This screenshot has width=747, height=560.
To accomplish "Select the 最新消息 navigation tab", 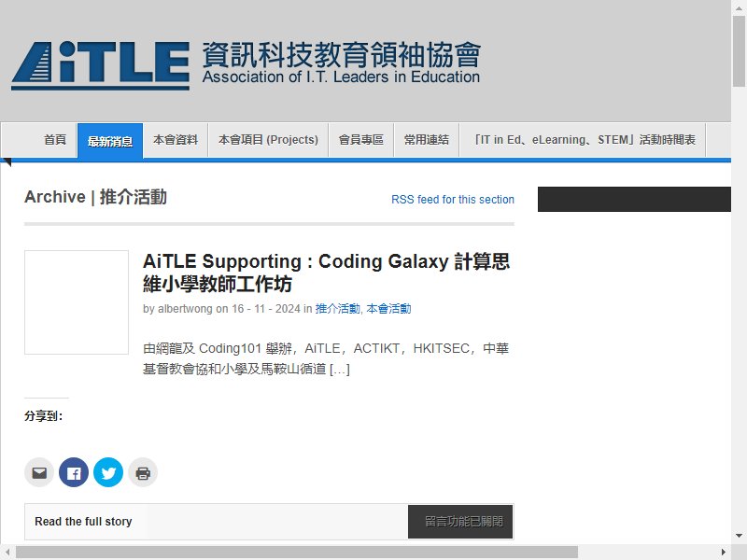I will [x=110, y=141].
